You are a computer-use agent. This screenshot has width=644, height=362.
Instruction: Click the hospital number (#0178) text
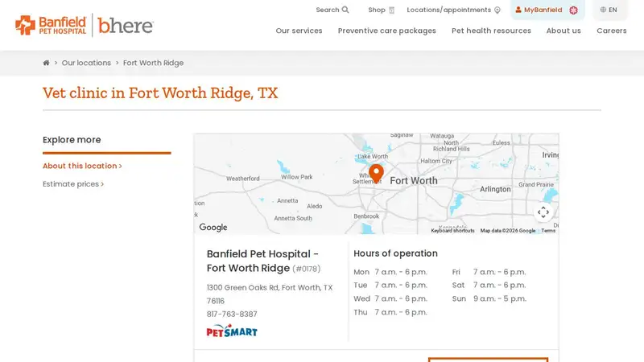pos(307,269)
